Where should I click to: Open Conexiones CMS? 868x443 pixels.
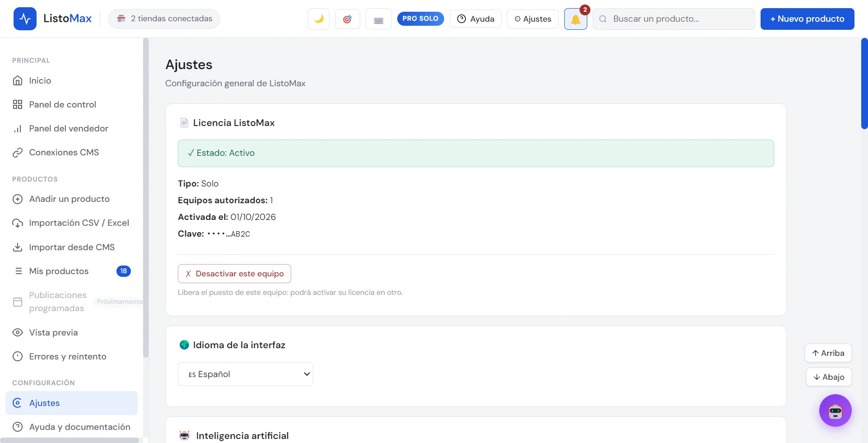(x=71, y=152)
